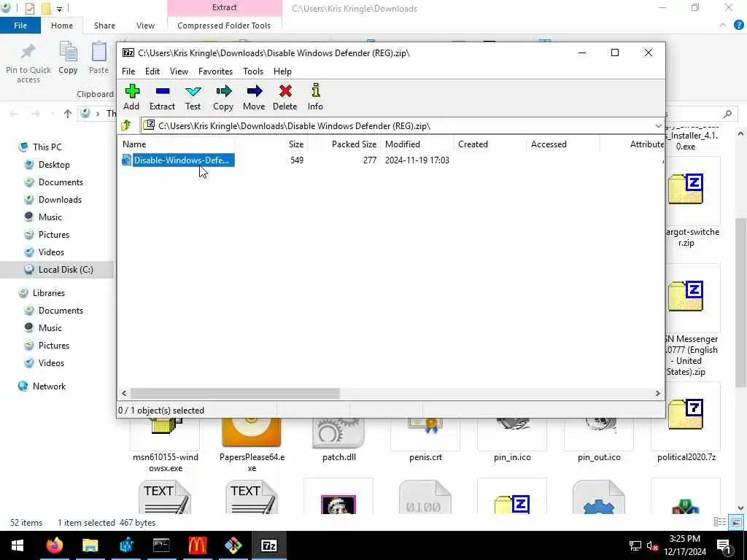Click the red Delete icon in 7-Zip
The image size is (747, 560).
tap(285, 97)
